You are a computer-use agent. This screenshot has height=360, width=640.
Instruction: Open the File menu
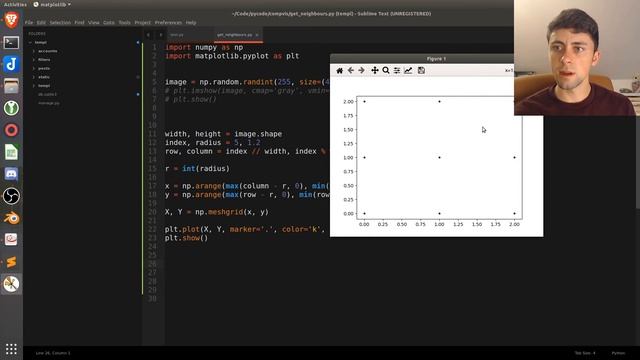(29, 22)
